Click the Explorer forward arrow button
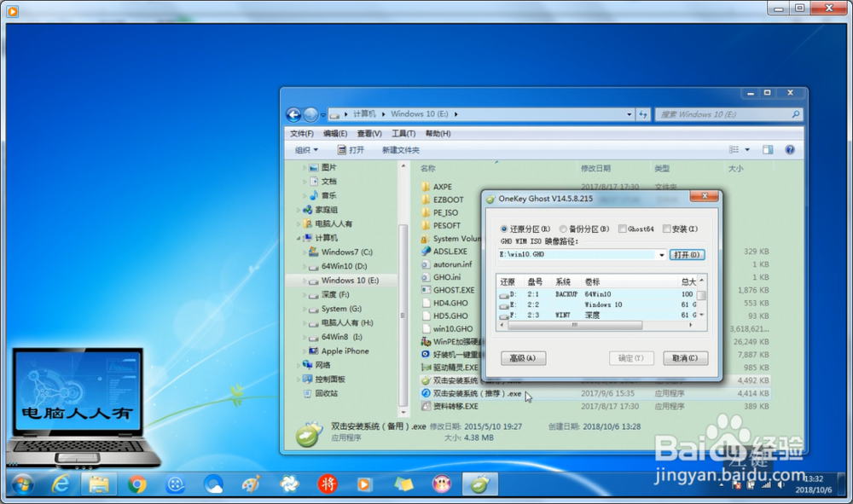The width and height of the screenshot is (853, 504). tap(310, 114)
